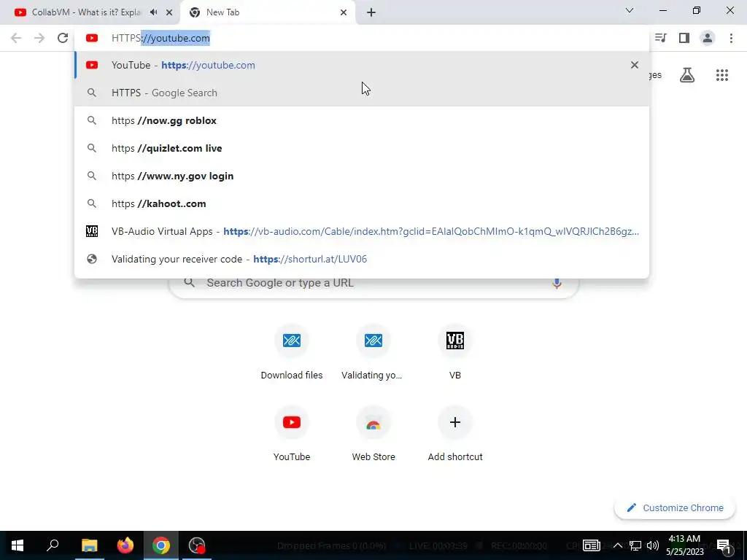Viewport: 747px width, 560px height.
Task: Open the Validating yo... shortcut tile
Action: point(373,353)
